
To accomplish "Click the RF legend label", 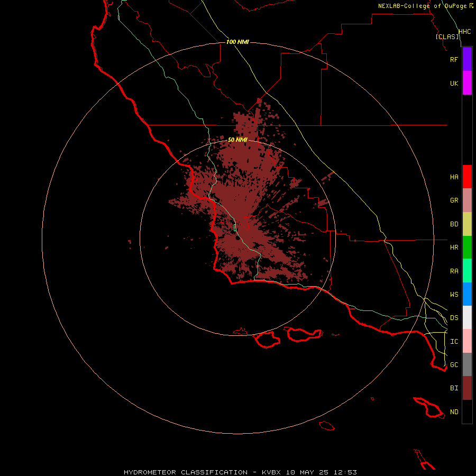I will tap(454, 59).
